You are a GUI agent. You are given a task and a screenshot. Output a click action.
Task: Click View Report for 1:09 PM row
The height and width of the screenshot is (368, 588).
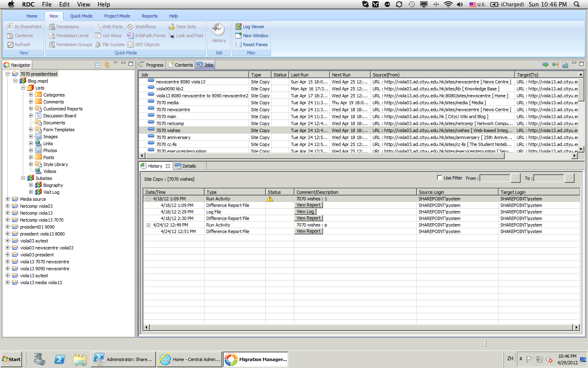click(308, 205)
